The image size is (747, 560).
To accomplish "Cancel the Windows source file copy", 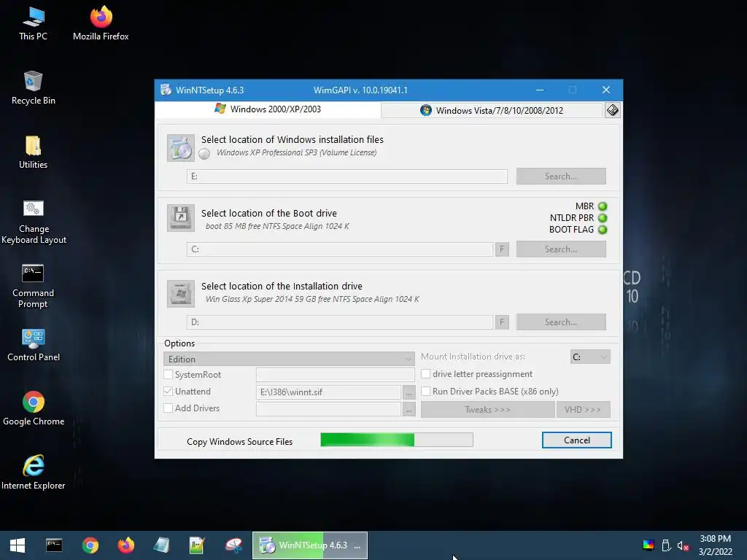I will point(577,440).
